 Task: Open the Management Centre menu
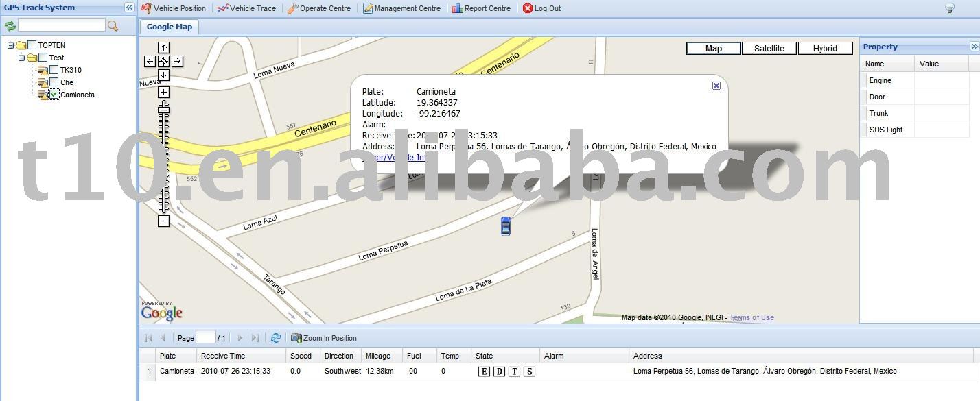coord(402,8)
